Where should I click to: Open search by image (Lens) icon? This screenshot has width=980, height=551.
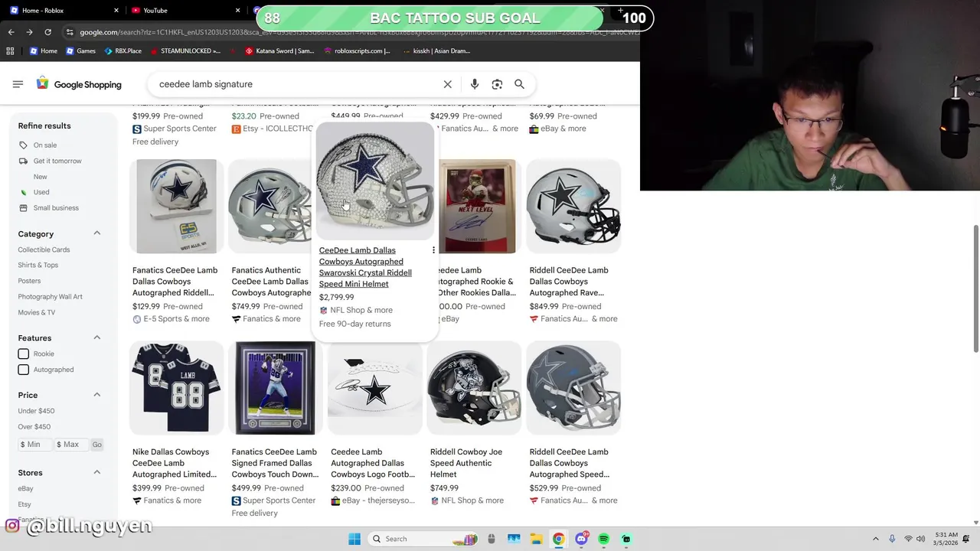(497, 84)
